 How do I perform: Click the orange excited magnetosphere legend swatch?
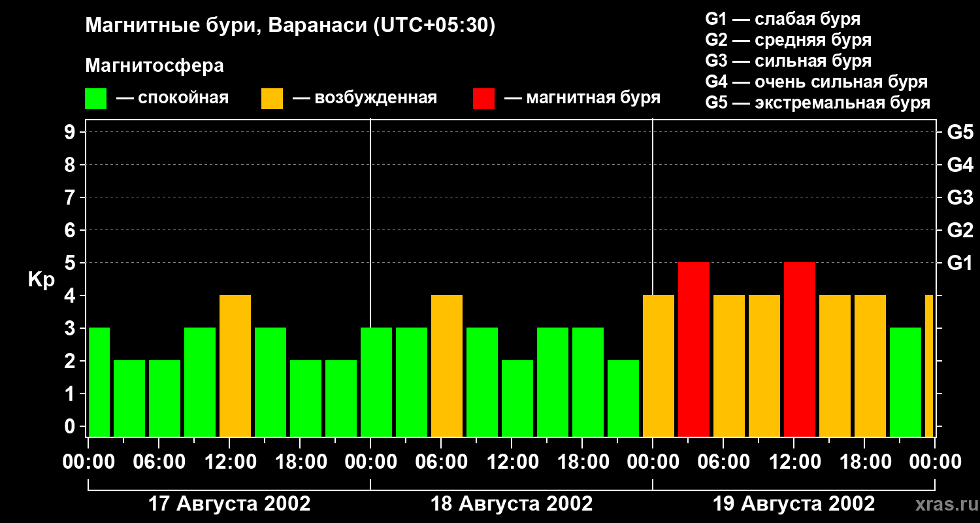pos(272,99)
